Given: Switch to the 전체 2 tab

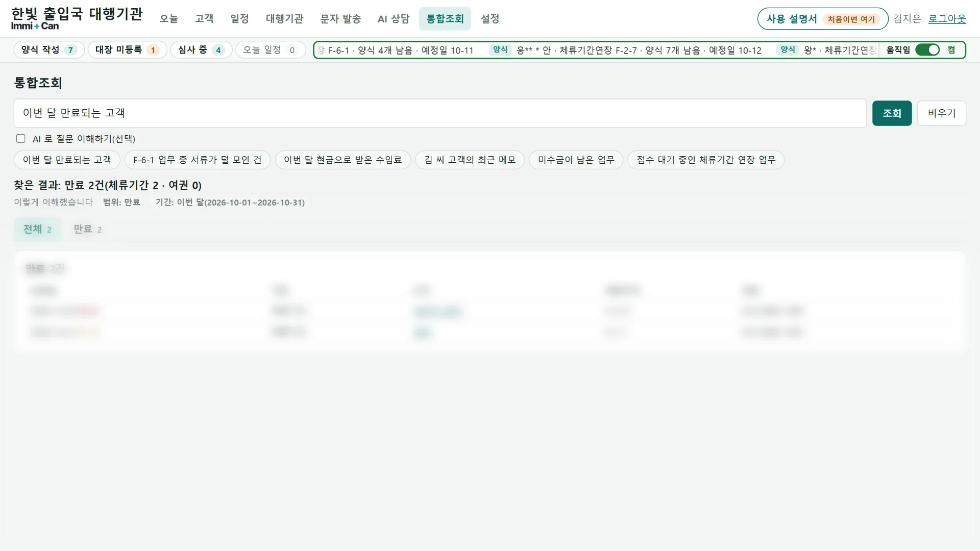Looking at the screenshot, I should 37,229.
